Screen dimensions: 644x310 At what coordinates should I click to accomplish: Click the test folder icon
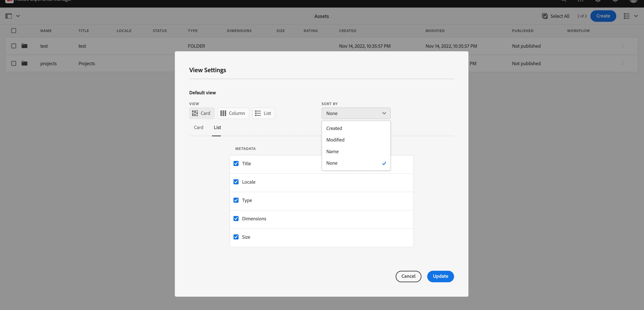click(24, 46)
